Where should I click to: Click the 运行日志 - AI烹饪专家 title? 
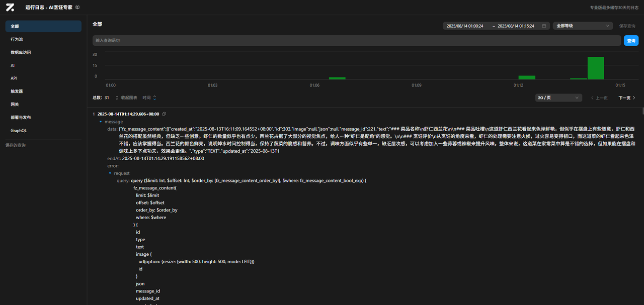click(48, 8)
